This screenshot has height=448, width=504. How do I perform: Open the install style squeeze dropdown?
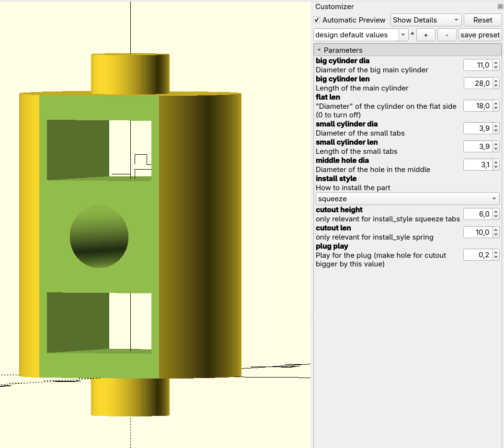click(x=407, y=199)
